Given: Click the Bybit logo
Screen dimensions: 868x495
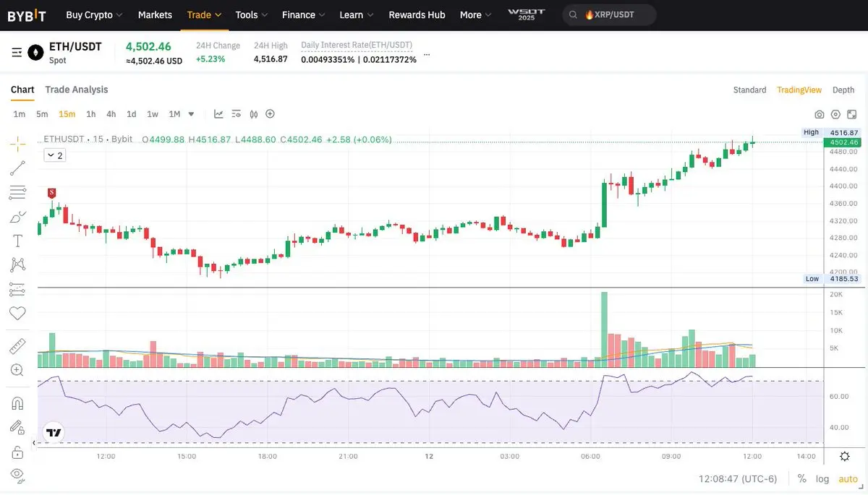Looking at the screenshot, I should [27, 15].
